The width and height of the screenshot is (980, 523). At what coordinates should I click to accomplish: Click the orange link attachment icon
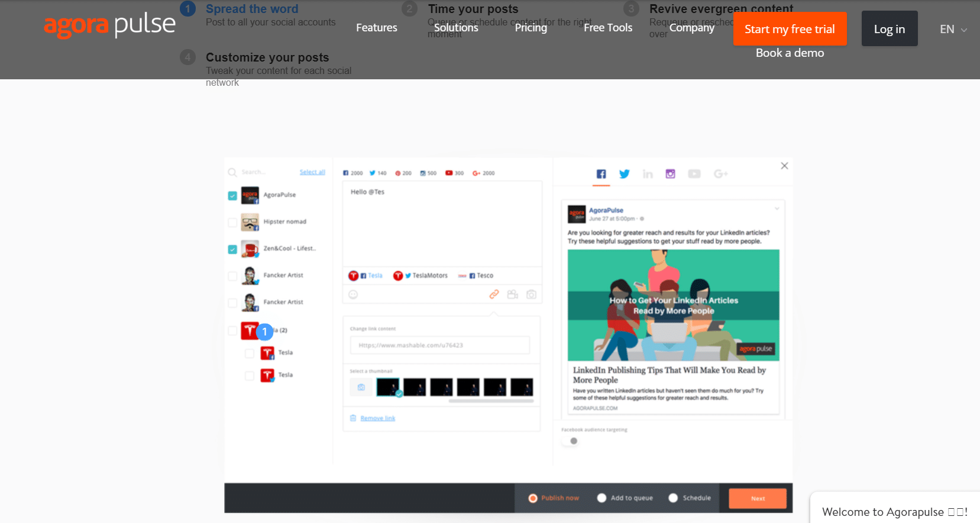494,294
